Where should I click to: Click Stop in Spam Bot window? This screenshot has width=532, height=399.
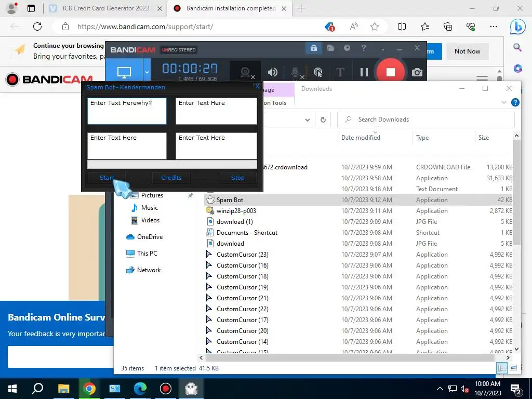pyautogui.click(x=237, y=178)
